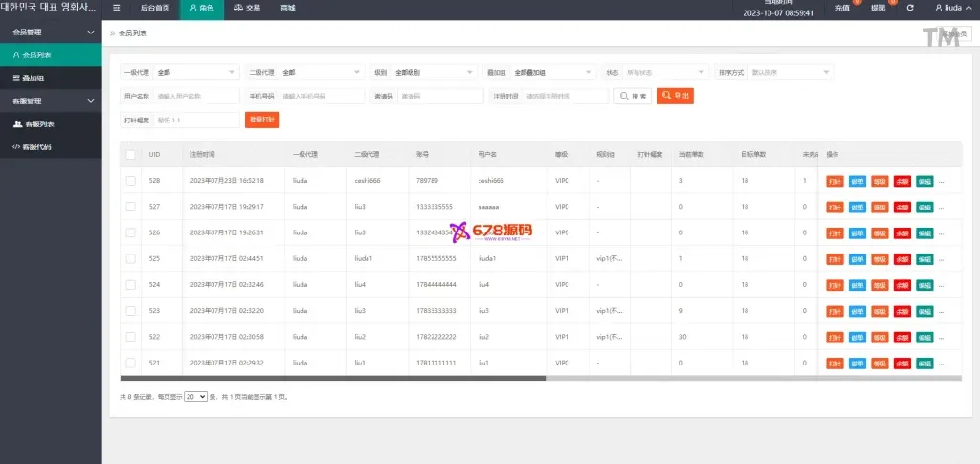Click the orange 导出 export button
980x464 pixels.
click(x=675, y=96)
